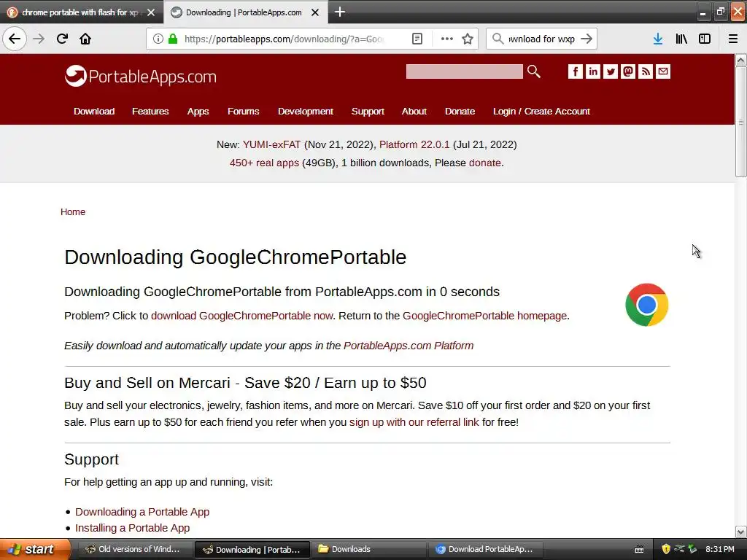Open the Support menu item
The image size is (747, 560).
click(368, 111)
